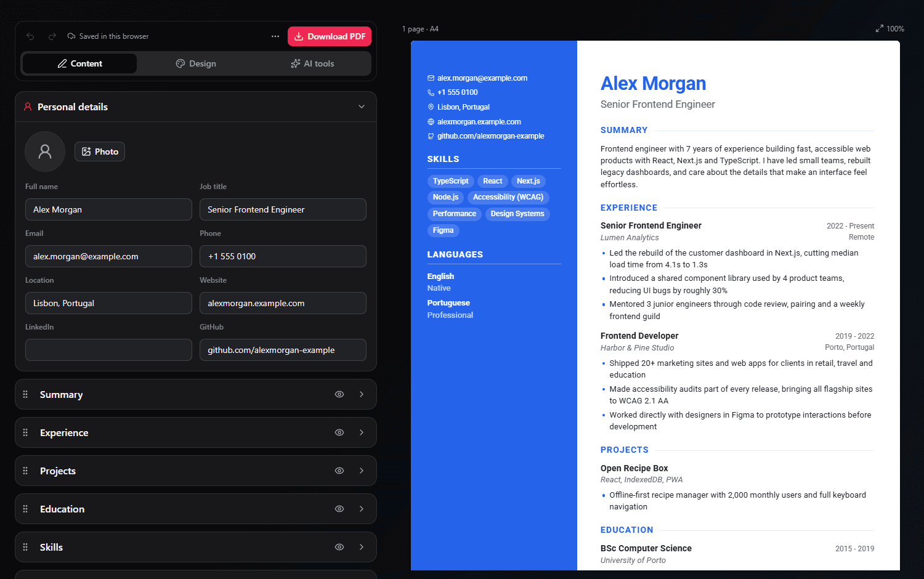Switch to the Content tab
Image resolution: width=924 pixels, height=579 pixels.
(x=79, y=63)
